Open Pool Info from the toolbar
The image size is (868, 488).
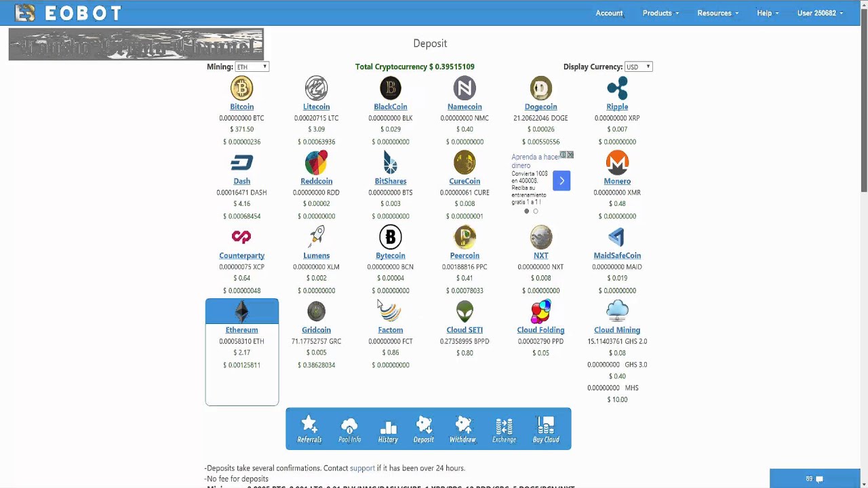[349, 430]
